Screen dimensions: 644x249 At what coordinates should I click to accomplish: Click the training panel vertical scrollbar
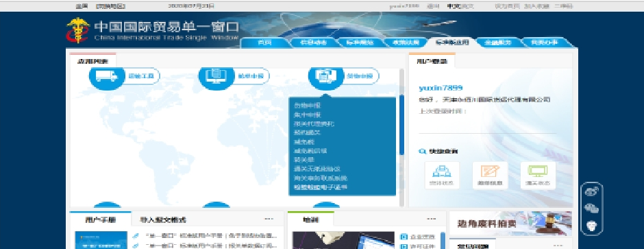443,240
